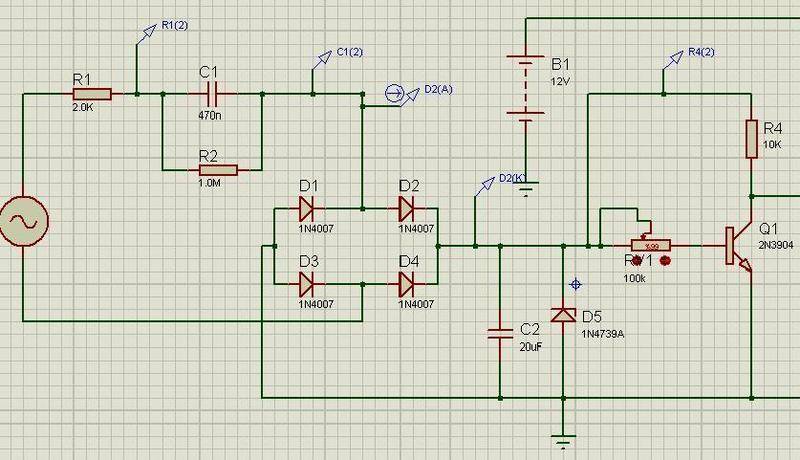Click the ground symbol under the battery
The width and height of the screenshot is (800, 460).
coord(526,189)
